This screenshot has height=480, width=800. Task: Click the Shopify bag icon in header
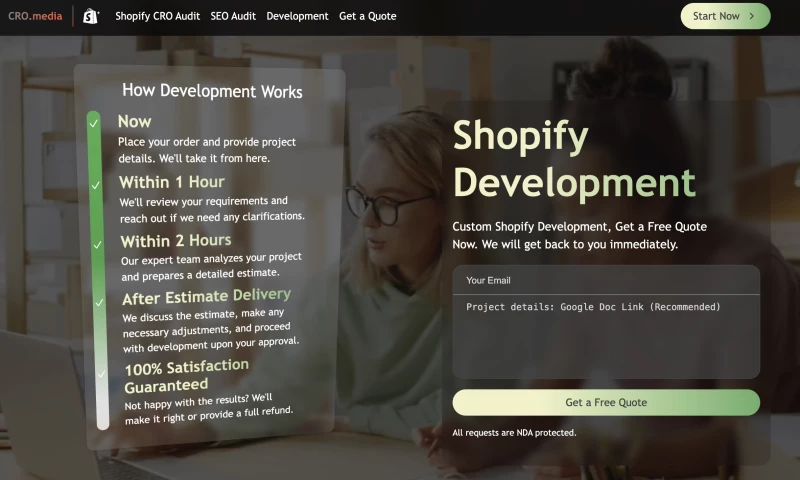click(91, 16)
